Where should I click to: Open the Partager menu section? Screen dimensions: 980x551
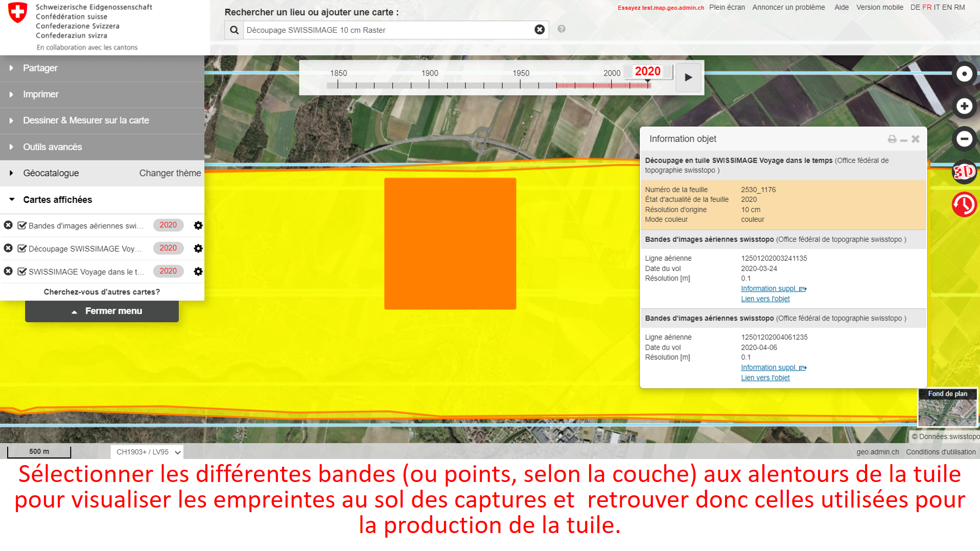click(x=40, y=68)
